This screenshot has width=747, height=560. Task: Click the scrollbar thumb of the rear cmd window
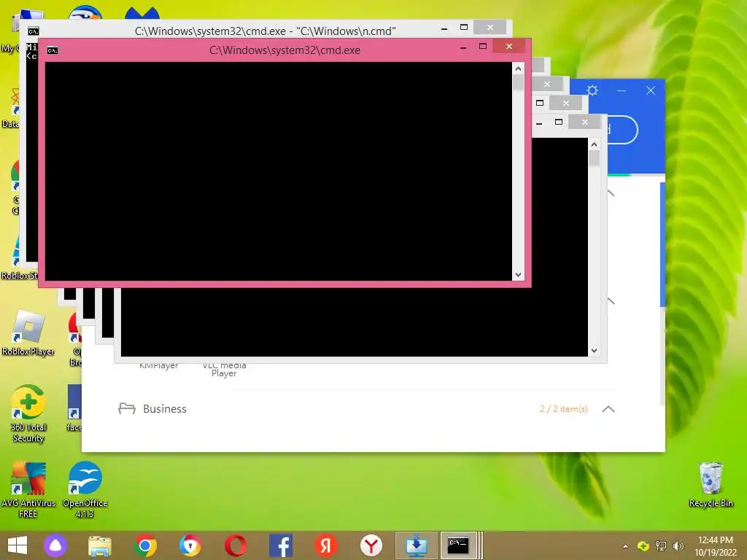(594, 158)
